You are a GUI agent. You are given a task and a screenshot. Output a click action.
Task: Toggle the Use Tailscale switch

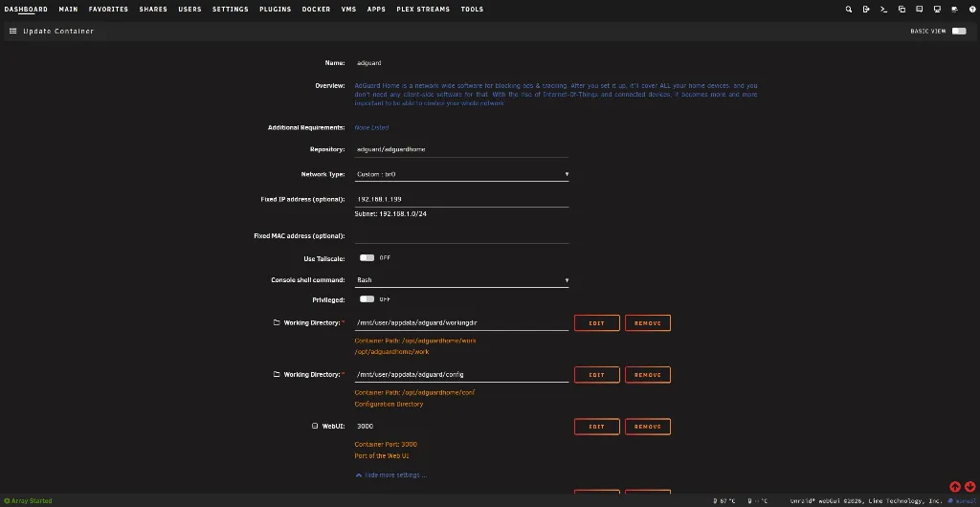click(x=367, y=258)
